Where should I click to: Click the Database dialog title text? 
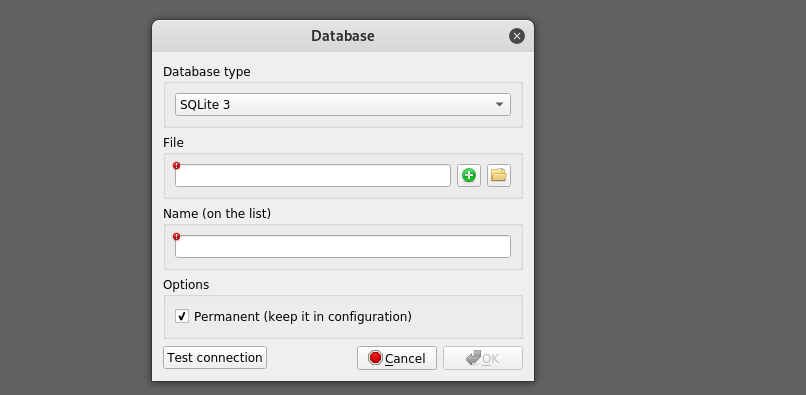click(x=343, y=36)
